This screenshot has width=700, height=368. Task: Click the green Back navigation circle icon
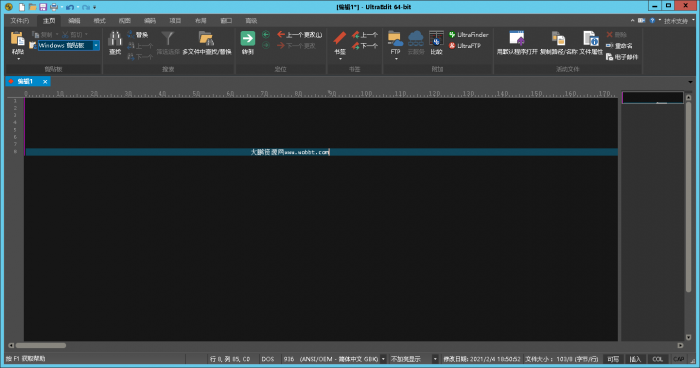[x=266, y=34]
